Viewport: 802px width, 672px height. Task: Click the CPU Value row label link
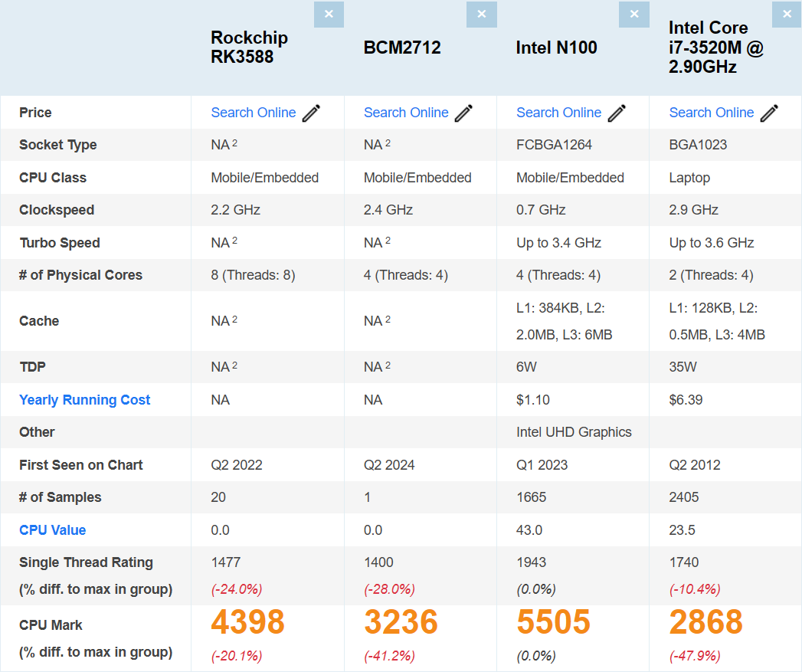[52, 530]
